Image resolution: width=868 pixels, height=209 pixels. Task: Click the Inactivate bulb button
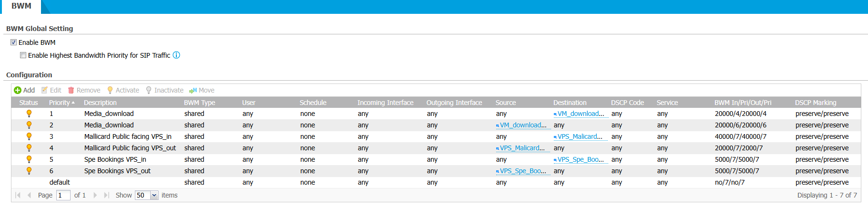[164, 90]
